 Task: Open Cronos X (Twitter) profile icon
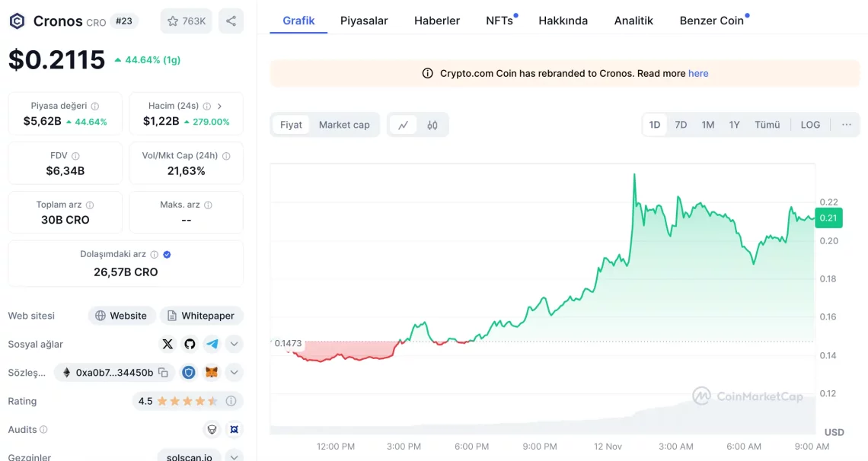168,344
